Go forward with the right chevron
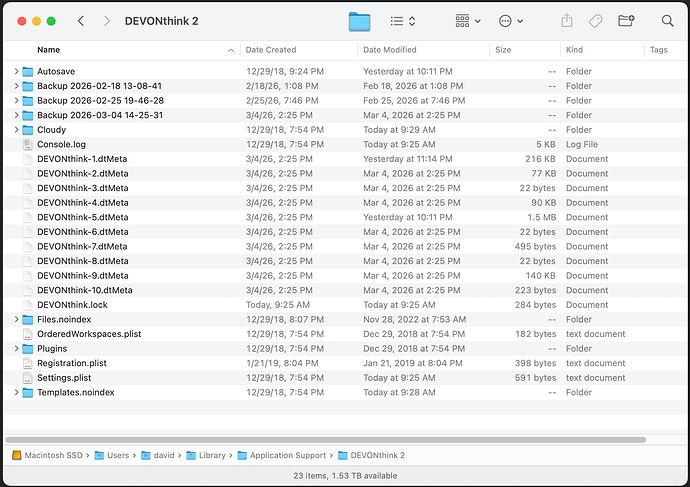The width and height of the screenshot is (690, 487). pos(106,21)
